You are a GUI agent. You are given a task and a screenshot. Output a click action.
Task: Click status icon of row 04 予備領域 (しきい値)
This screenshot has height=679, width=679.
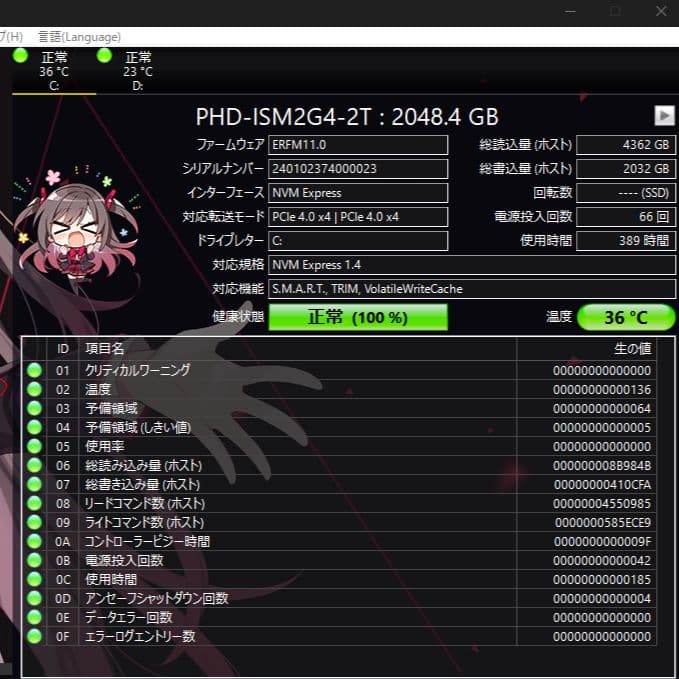[34, 427]
